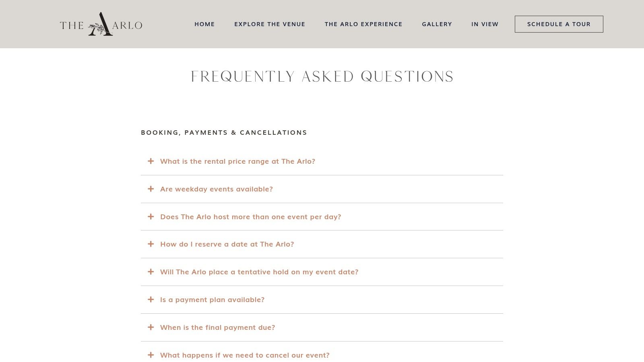This screenshot has height=362, width=644.
Task: Click plus icon next to weekday events question
Action: 151,189
